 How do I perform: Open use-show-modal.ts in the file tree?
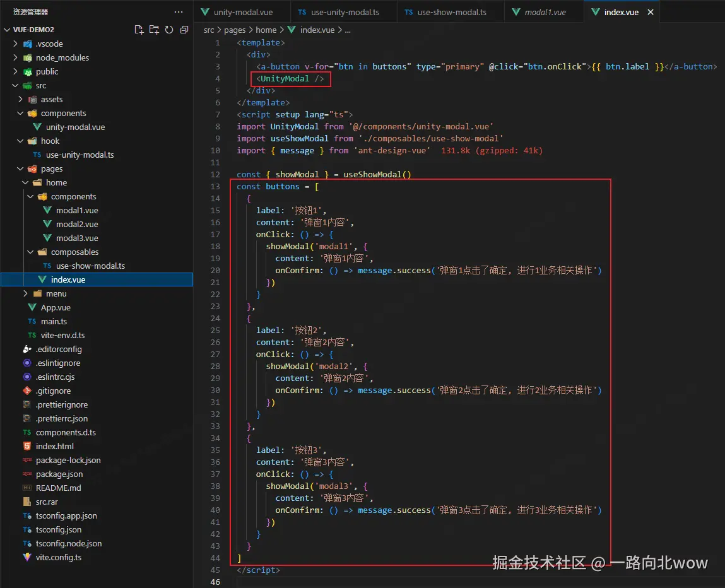(x=97, y=266)
